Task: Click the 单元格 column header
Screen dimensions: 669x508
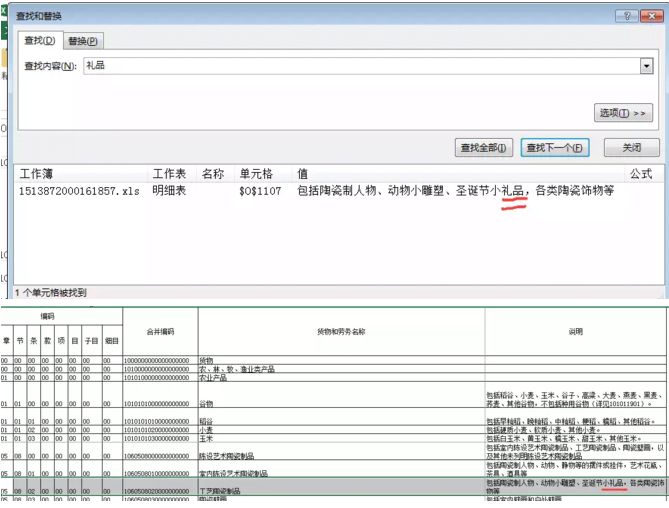Action: pyautogui.click(x=257, y=174)
